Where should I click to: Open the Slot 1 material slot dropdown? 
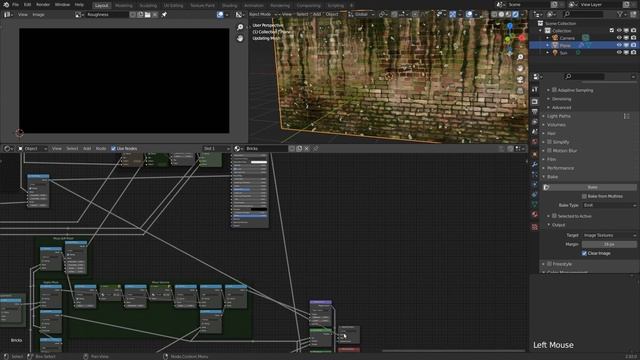tap(216, 149)
